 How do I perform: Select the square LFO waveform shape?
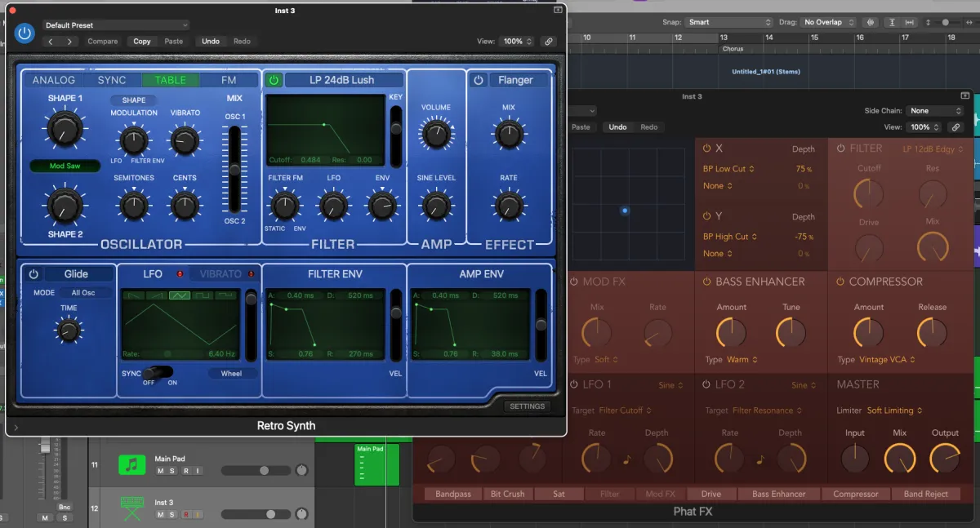[203, 295]
